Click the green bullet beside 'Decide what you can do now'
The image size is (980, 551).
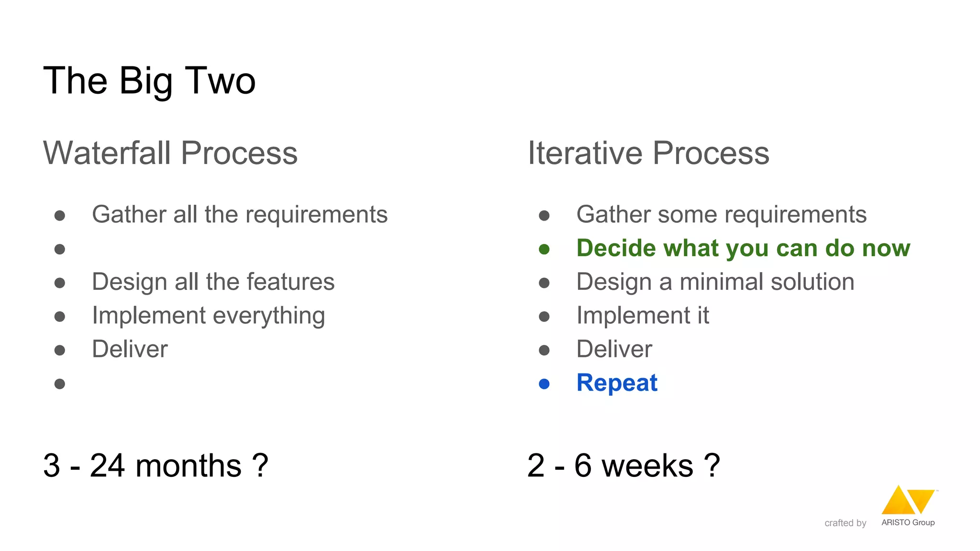click(x=544, y=249)
